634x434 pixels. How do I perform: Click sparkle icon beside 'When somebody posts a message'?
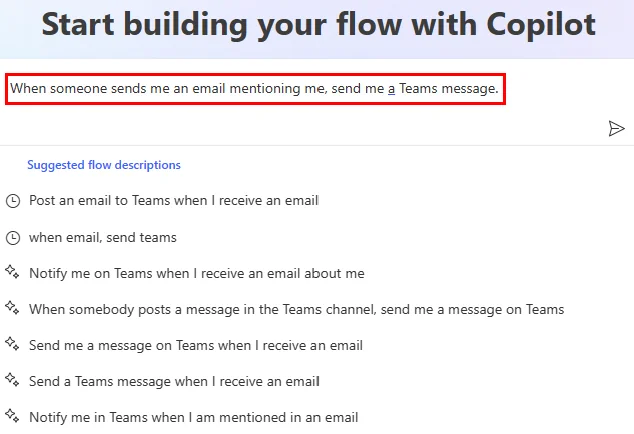point(12,308)
